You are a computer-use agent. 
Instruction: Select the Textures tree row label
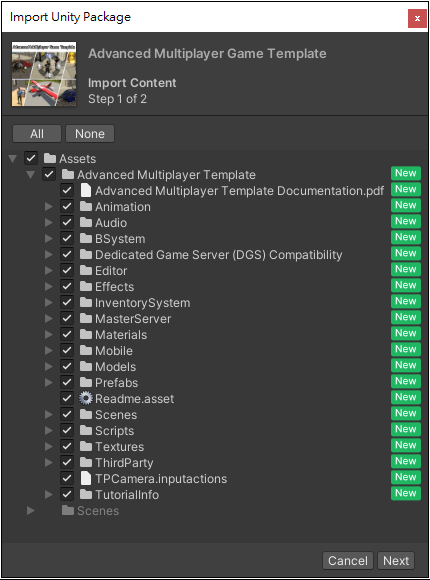tap(120, 446)
